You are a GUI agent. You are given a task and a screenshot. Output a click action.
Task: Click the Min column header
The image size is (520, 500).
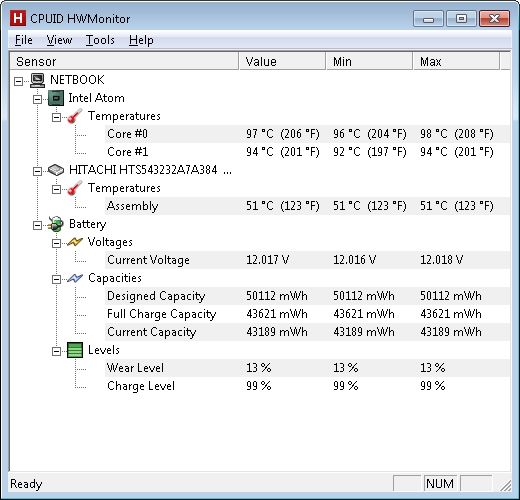(x=369, y=61)
